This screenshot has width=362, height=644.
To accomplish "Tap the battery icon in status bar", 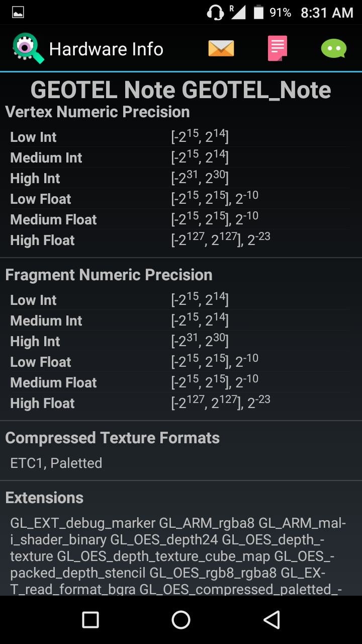I will (258, 13).
